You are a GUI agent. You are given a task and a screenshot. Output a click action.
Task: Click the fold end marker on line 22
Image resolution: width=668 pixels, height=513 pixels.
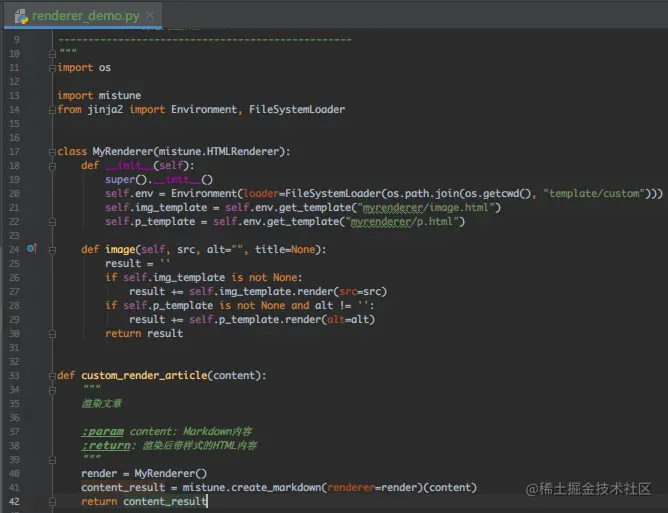click(x=52, y=222)
